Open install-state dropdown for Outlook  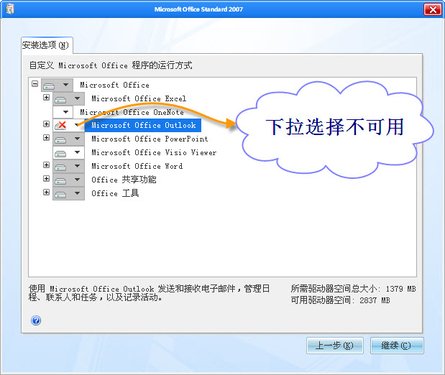tap(77, 125)
